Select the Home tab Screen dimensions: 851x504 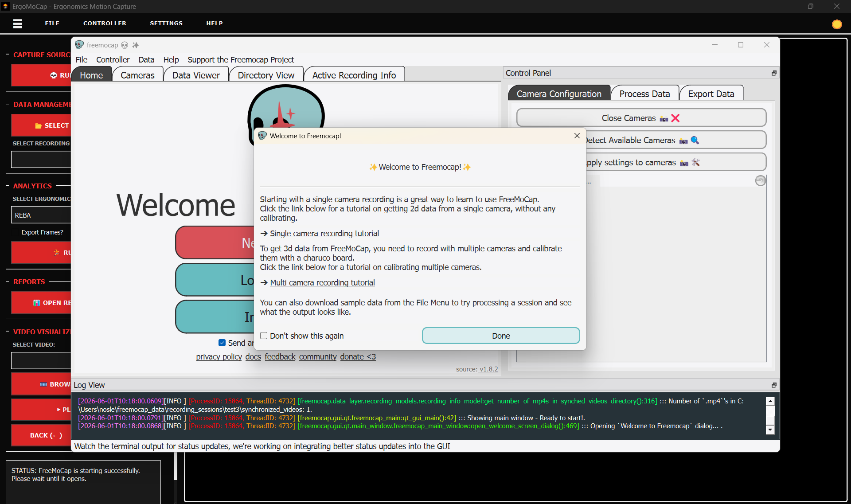coord(91,75)
